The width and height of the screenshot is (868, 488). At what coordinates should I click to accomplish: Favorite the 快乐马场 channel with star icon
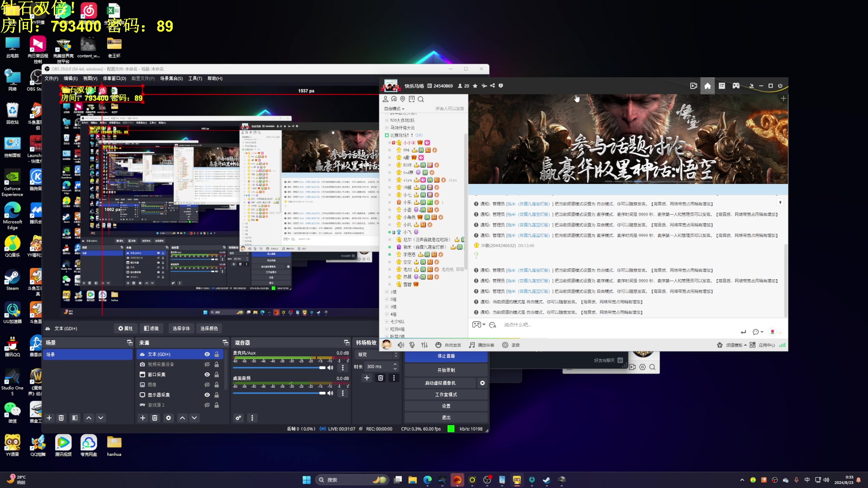point(475,86)
